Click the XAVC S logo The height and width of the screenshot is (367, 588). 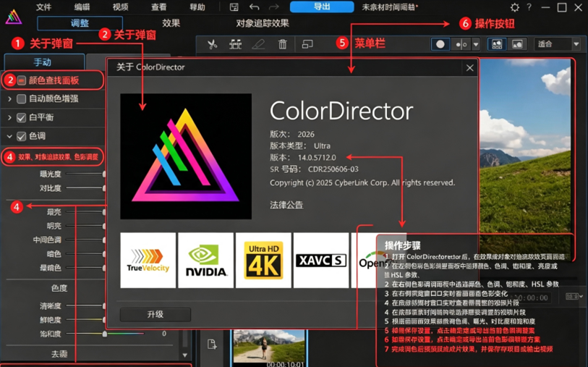point(321,260)
